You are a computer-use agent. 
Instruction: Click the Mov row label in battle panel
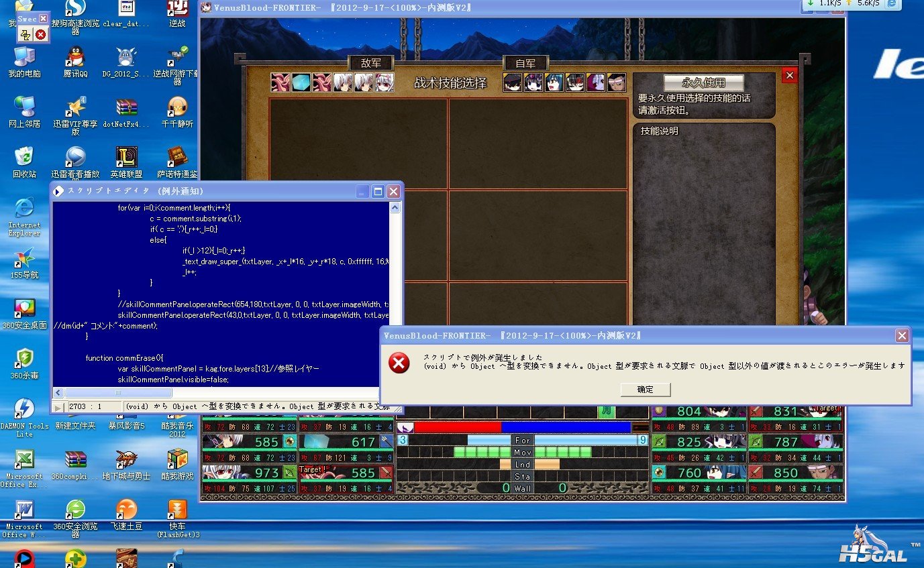[x=522, y=453]
